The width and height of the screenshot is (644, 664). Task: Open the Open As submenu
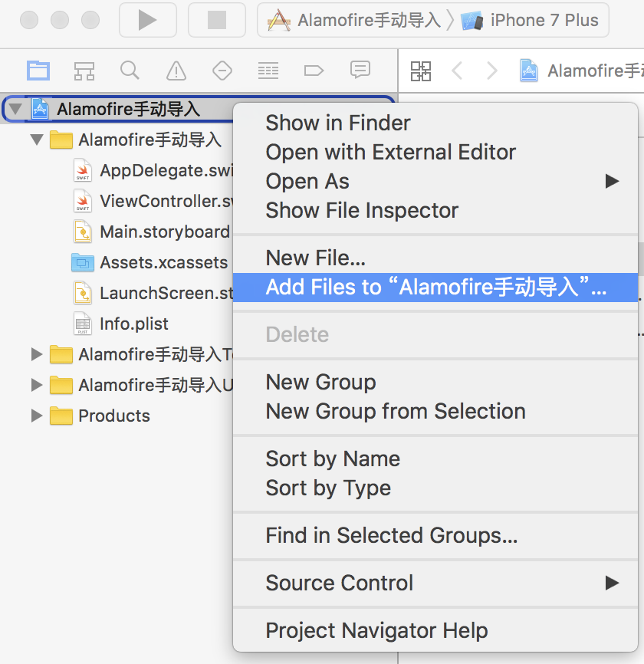click(x=435, y=181)
